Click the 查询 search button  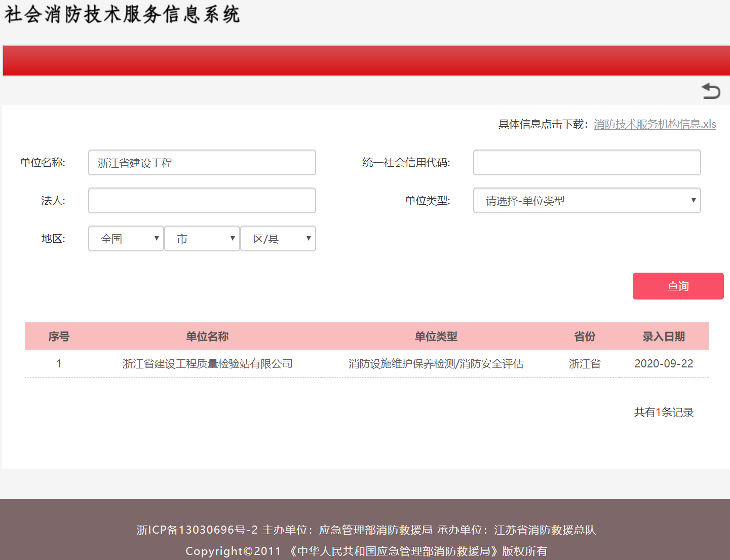click(678, 286)
